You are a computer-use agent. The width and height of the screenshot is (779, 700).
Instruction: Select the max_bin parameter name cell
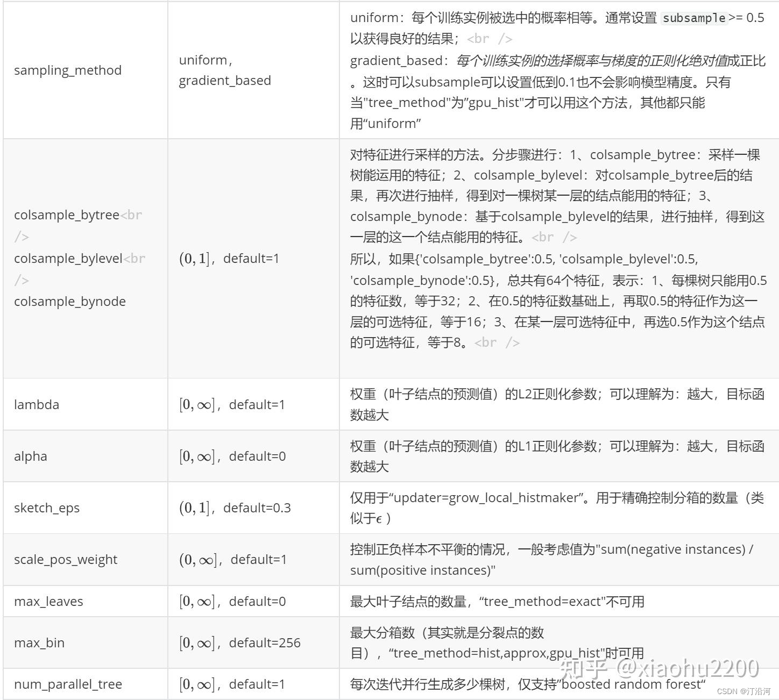(86, 642)
